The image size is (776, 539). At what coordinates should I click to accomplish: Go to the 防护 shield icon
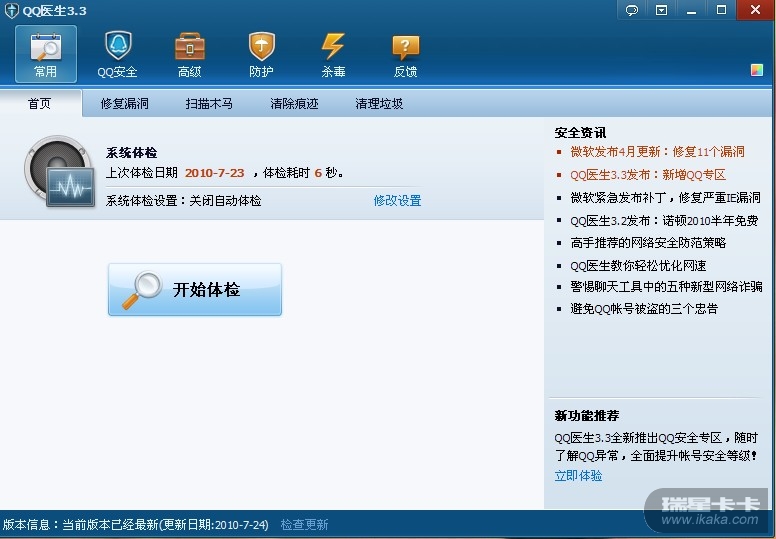tap(261, 54)
